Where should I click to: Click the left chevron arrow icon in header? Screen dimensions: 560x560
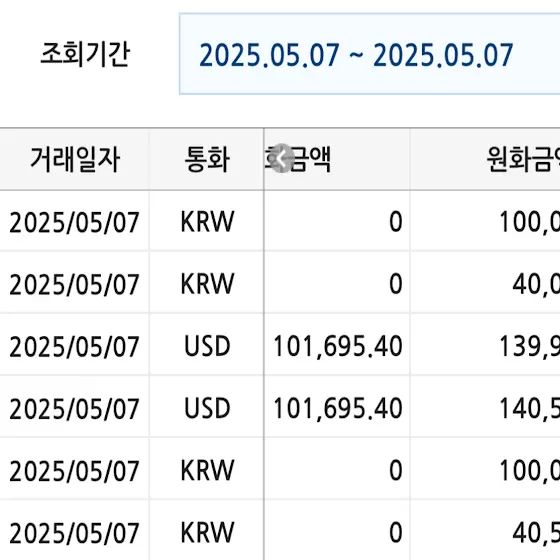point(282,158)
